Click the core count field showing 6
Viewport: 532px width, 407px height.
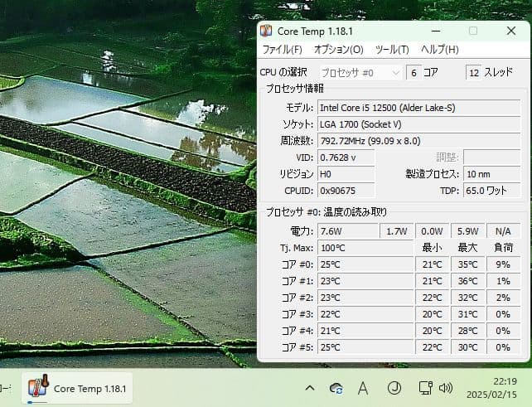coord(414,73)
